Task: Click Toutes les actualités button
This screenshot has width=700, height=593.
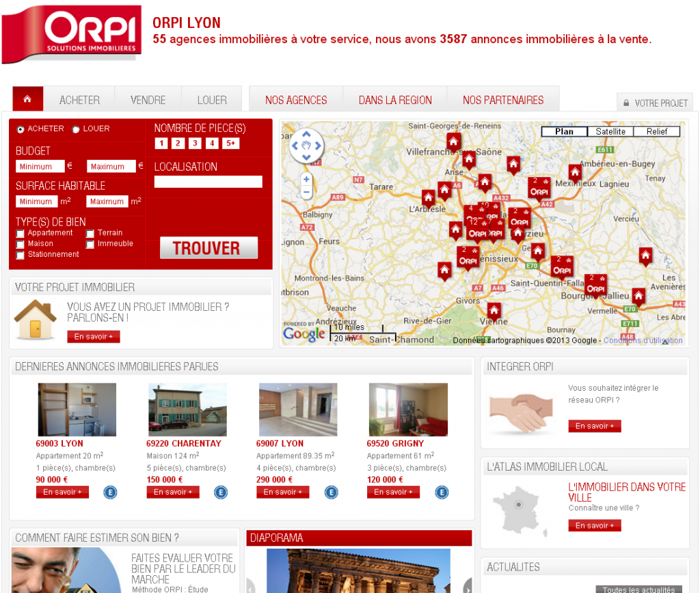Action: 639,590
